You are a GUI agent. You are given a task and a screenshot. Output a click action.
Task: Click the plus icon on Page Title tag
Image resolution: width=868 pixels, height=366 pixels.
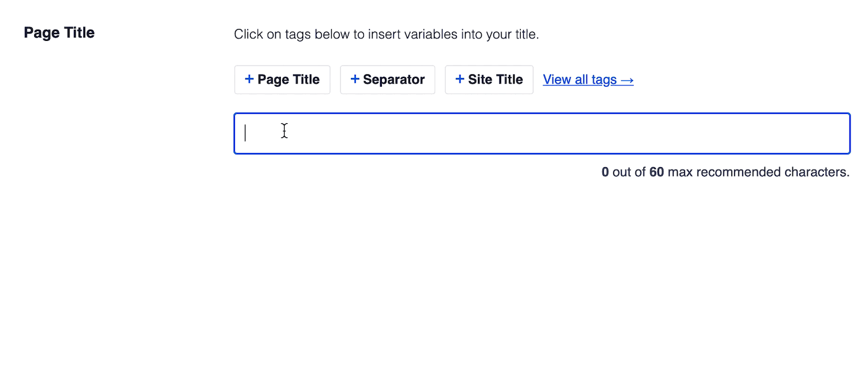(249, 79)
